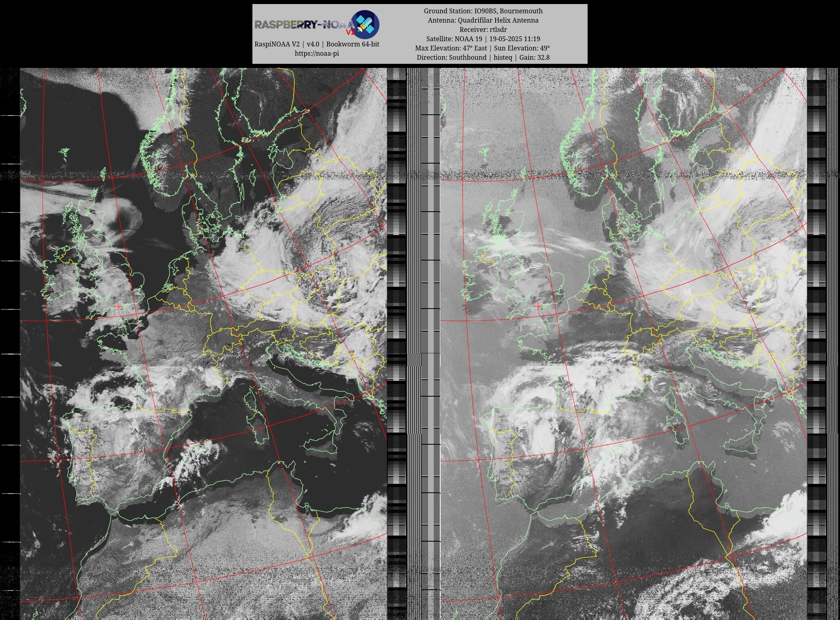This screenshot has width=840, height=620.
Task: Click the Raspberry-NOAA logo text
Action: pos(305,25)
